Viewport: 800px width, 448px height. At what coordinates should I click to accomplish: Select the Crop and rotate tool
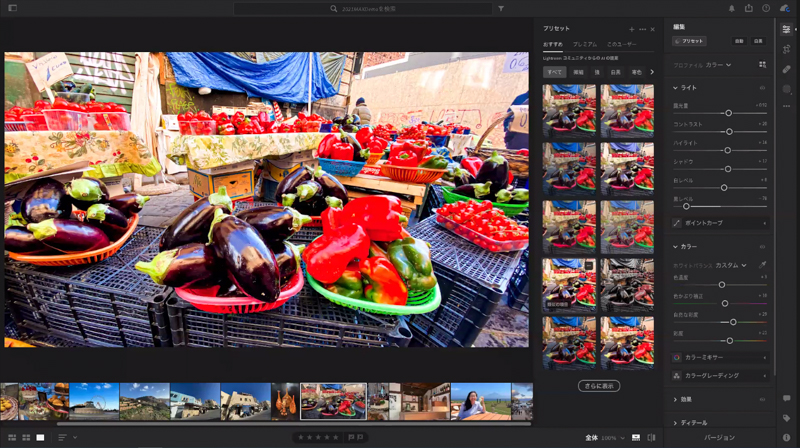[x=786, y=49]
